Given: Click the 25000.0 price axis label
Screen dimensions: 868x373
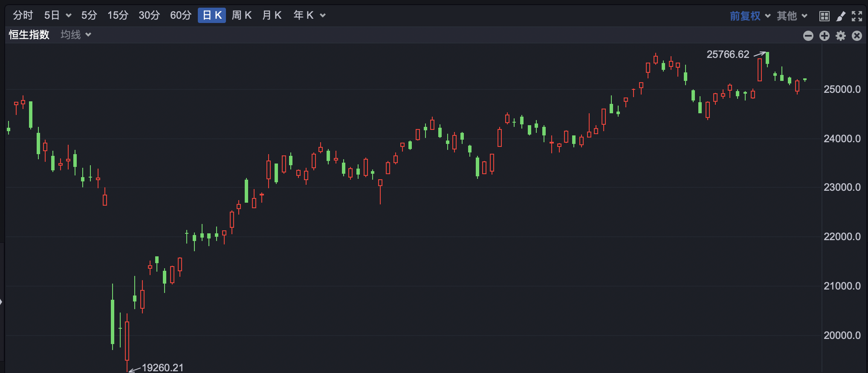Looking at the screenshot, I should click(842, 89).
